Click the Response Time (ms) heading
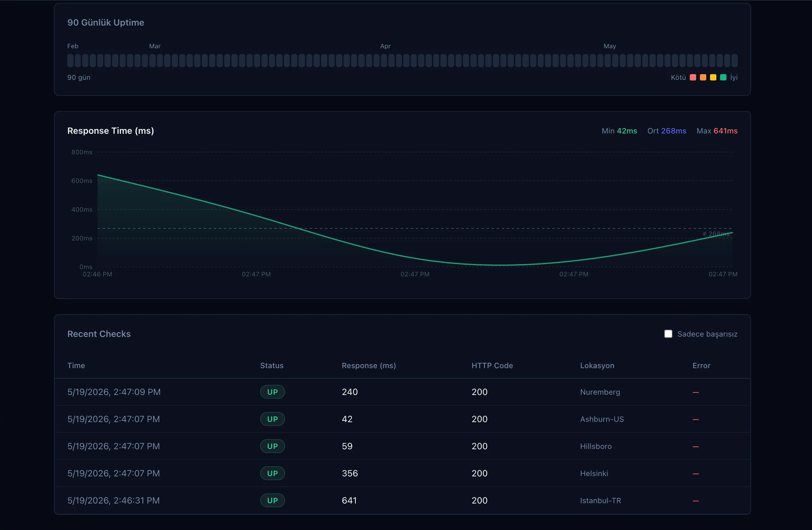This screenshot has width=812, height=530. (110, 131)
